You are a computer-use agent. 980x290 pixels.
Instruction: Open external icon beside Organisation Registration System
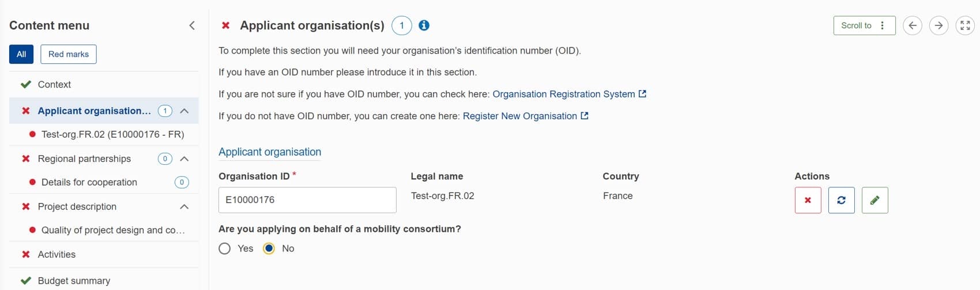click(642, 94)
